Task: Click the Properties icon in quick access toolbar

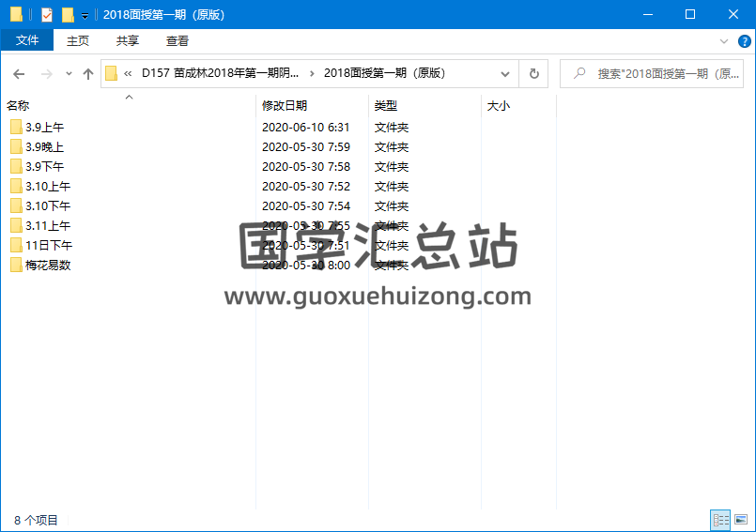Action: (47, 14)
